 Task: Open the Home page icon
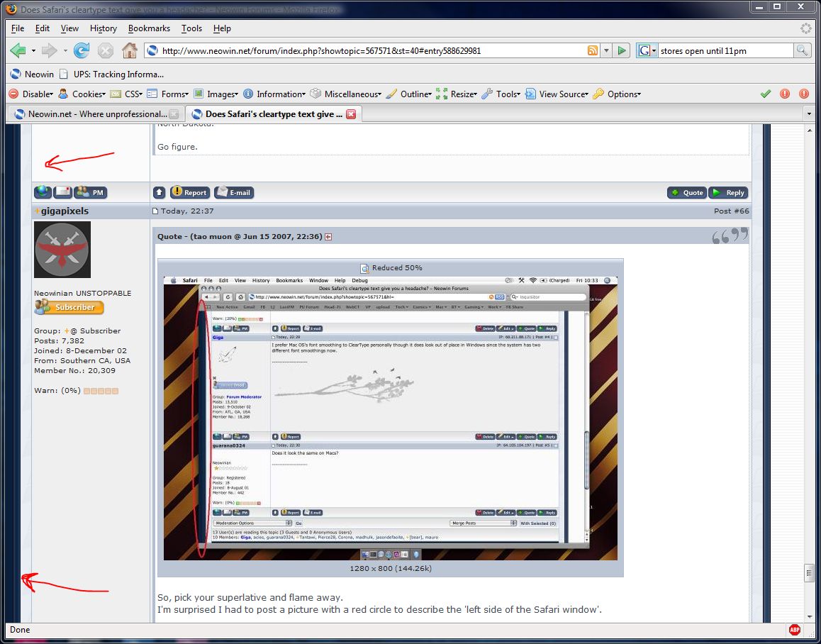pos(129,50)
